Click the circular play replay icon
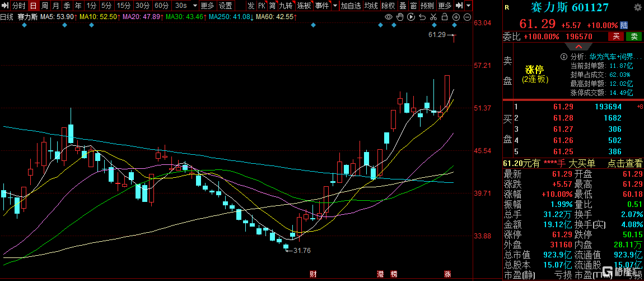Screen dimensions: 644x281 point(411,17)
